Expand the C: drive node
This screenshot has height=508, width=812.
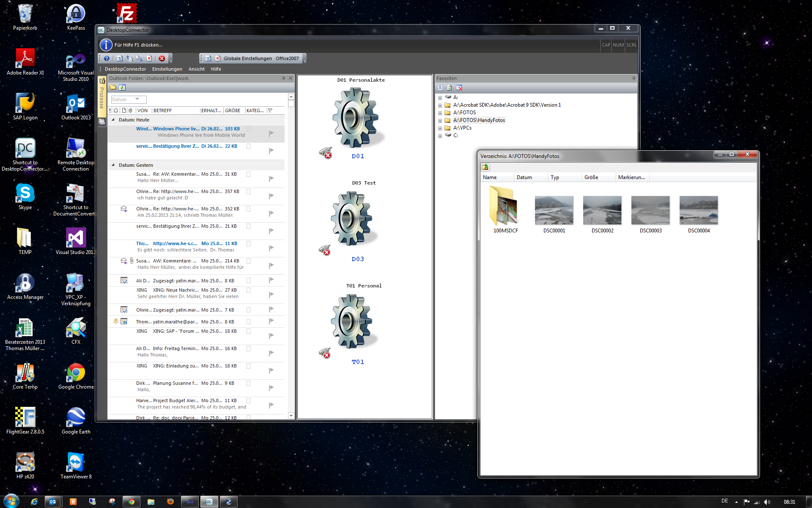pos(440,136)
